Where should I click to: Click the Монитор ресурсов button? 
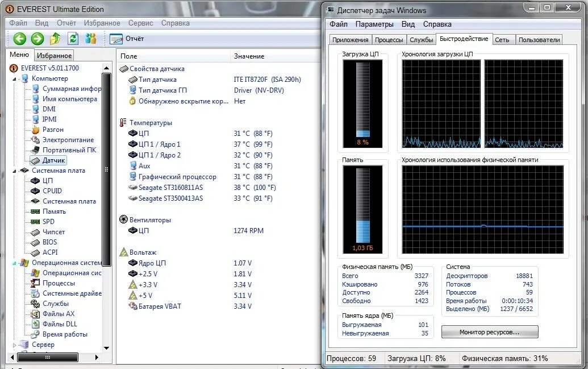(x=489, y=332)
